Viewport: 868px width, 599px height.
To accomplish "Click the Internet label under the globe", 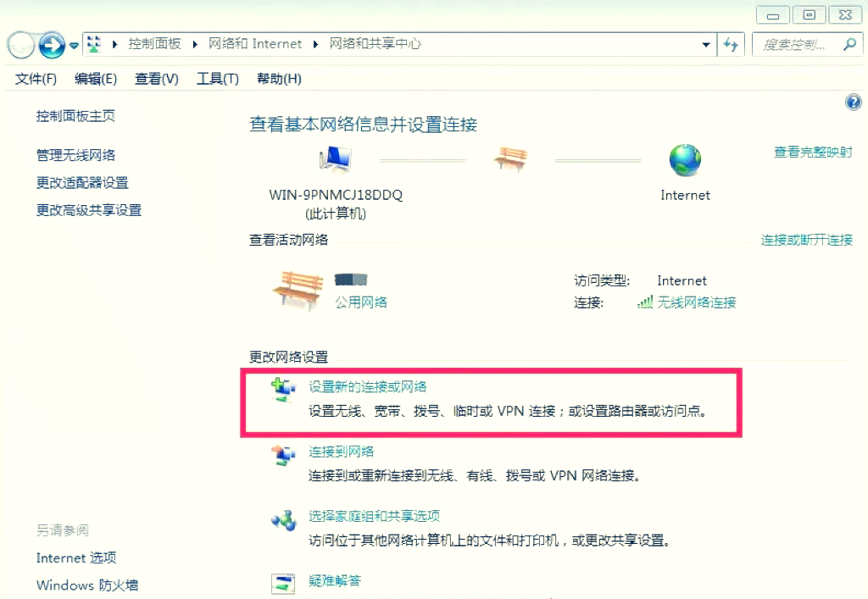I will pos(685,195).
